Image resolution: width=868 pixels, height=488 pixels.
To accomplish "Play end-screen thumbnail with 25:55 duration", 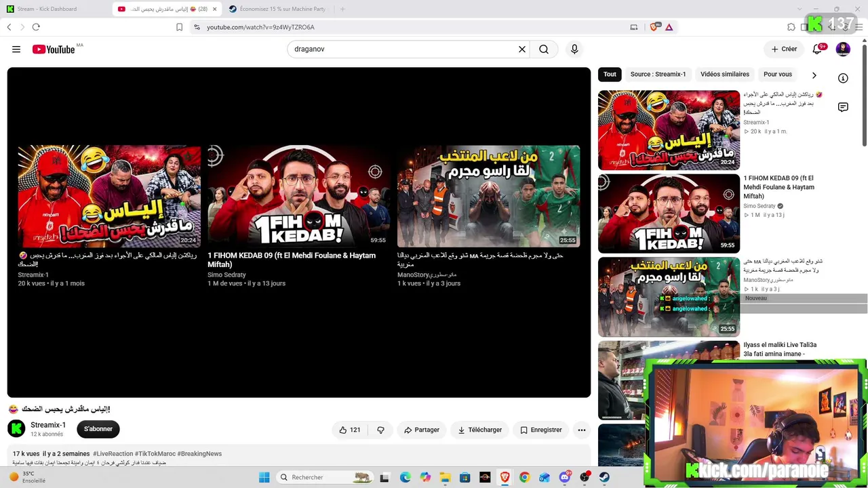I will pos(488,196).
